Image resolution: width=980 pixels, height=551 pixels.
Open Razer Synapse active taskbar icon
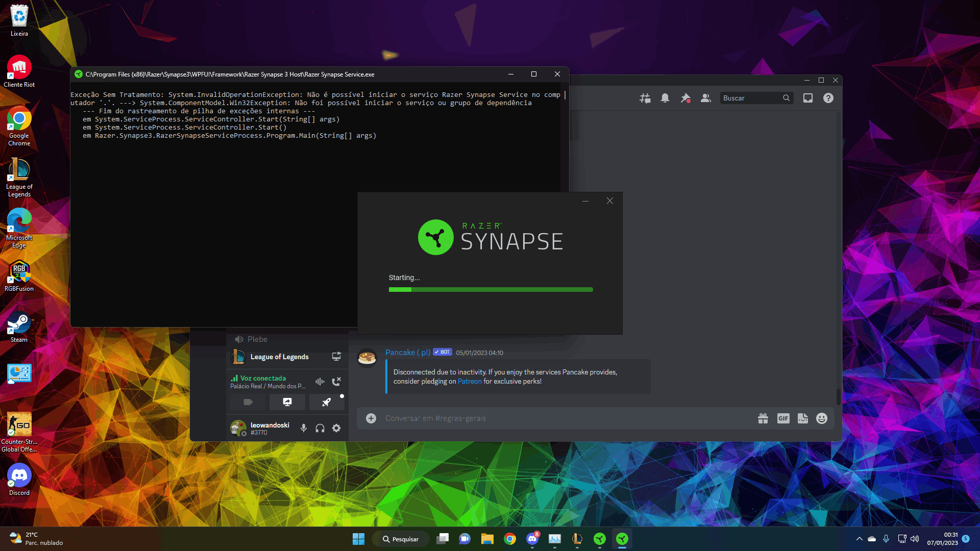(622, 539)
